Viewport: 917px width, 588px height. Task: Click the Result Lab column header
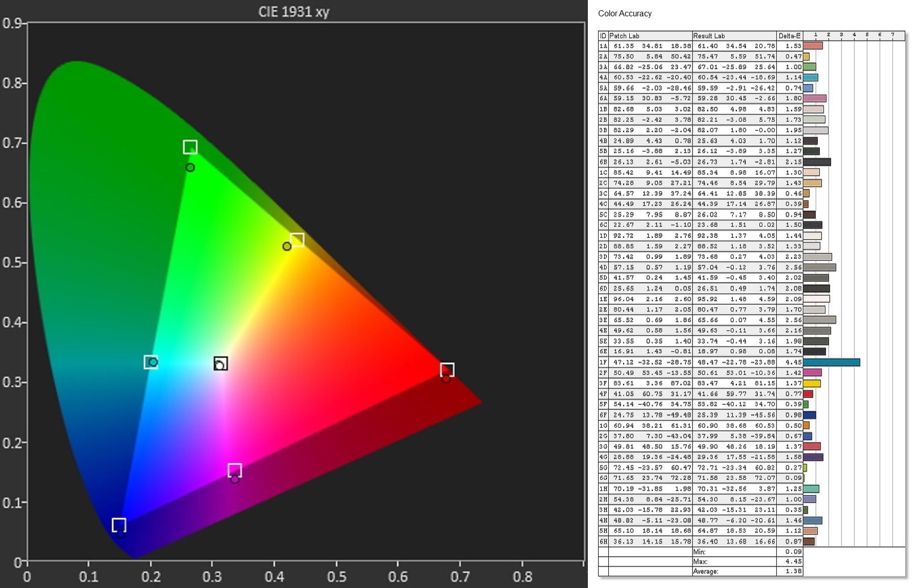pos(734,36)
